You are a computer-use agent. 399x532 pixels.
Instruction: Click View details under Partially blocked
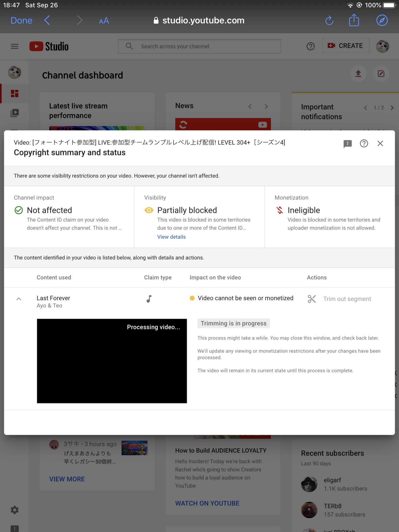[171, 237]
